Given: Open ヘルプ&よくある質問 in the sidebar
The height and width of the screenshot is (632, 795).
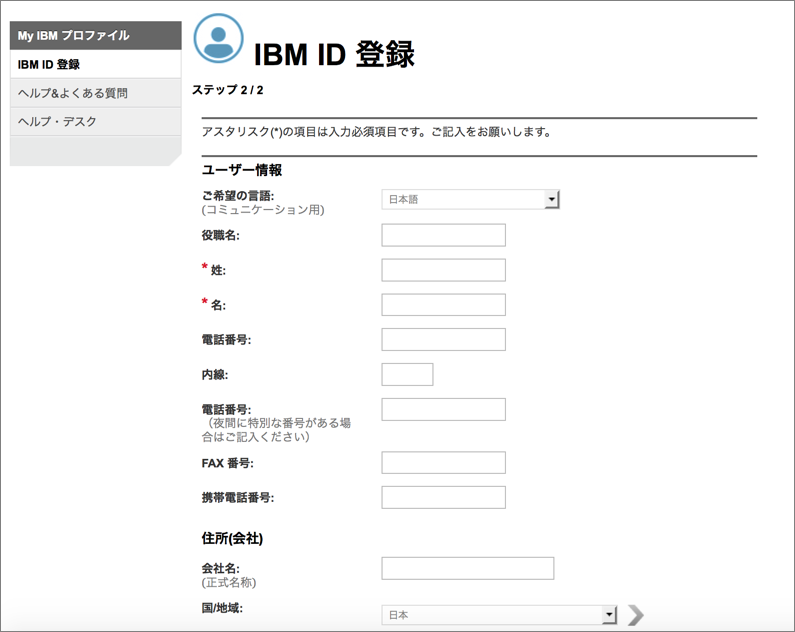Looking at the screenshot, I should [x=95, y=93].
